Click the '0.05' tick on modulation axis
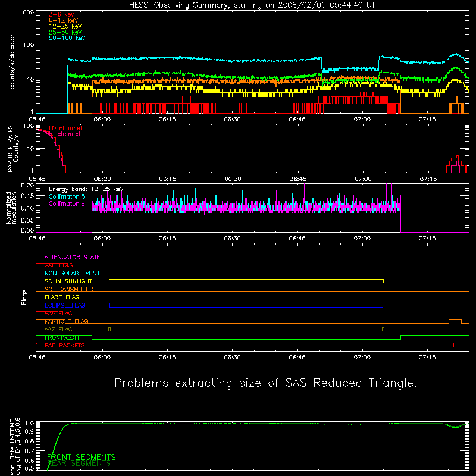 point(27,220)
